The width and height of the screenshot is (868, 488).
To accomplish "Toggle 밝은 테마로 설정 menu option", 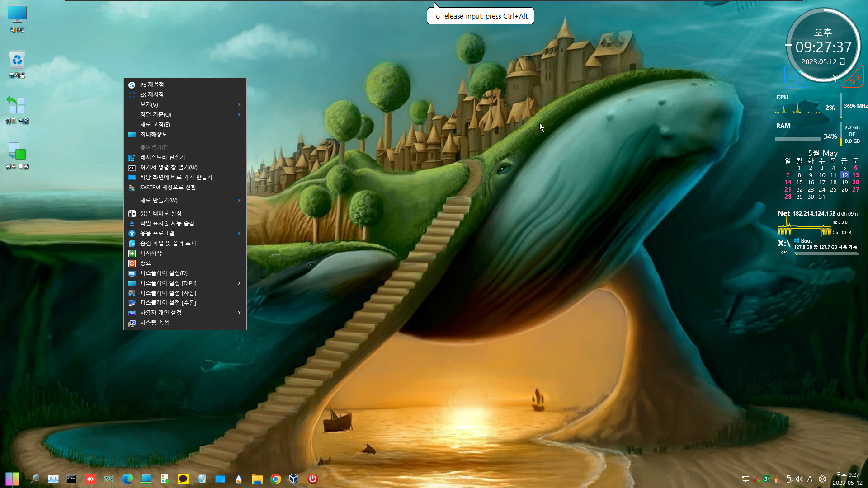I will coord(185,213).
